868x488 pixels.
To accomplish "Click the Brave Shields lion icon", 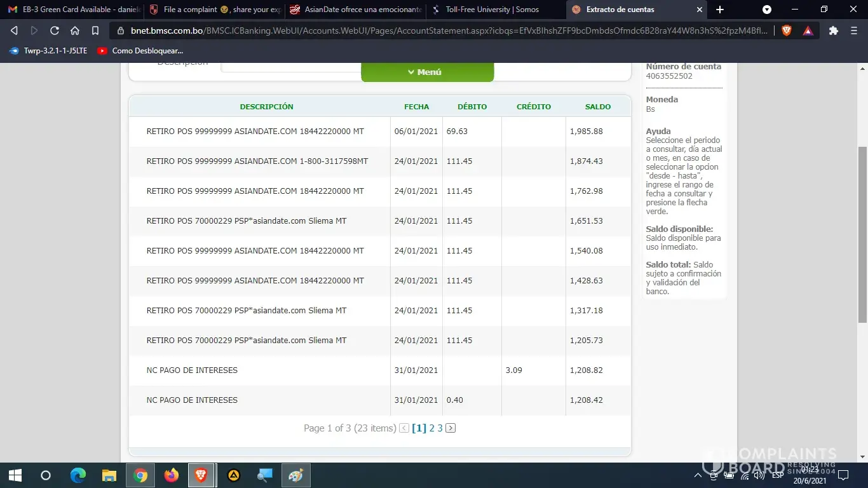I will point(787,30).
